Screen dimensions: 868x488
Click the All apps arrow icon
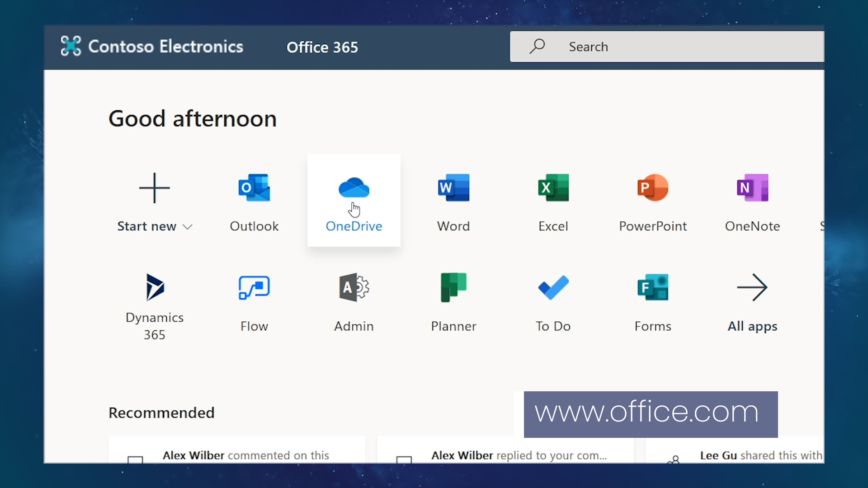tap(752, 287)
